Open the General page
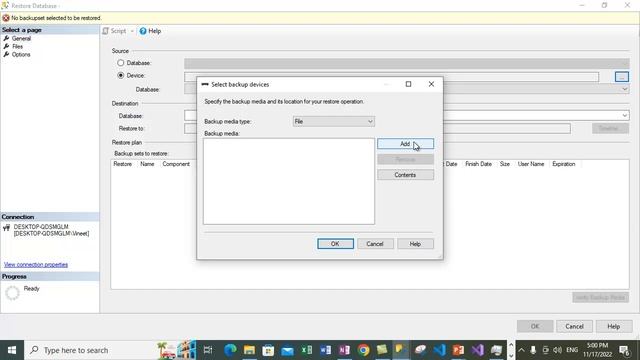Image resolution: width=640 pixels, height=360 pixels. coord(21,38)
